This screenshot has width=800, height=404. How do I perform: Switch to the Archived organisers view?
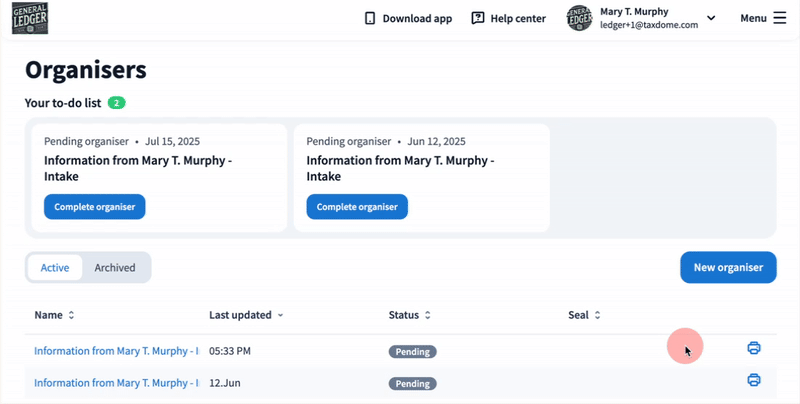(x=115, y=268)
